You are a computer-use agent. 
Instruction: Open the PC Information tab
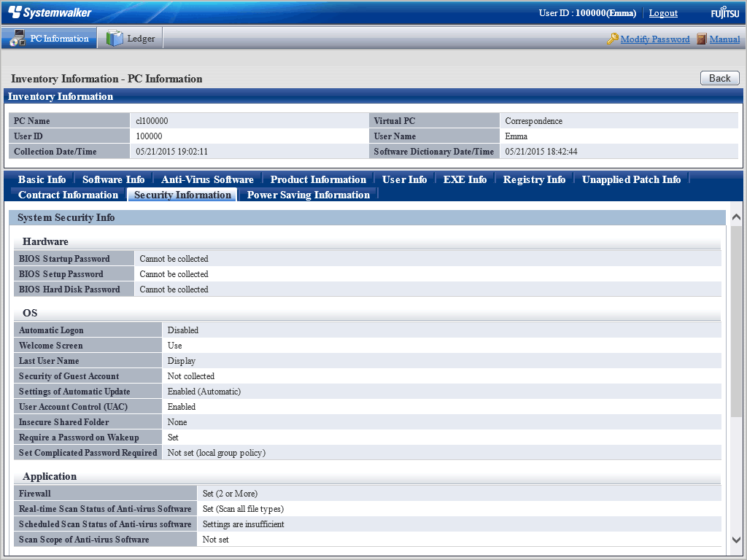49,38
